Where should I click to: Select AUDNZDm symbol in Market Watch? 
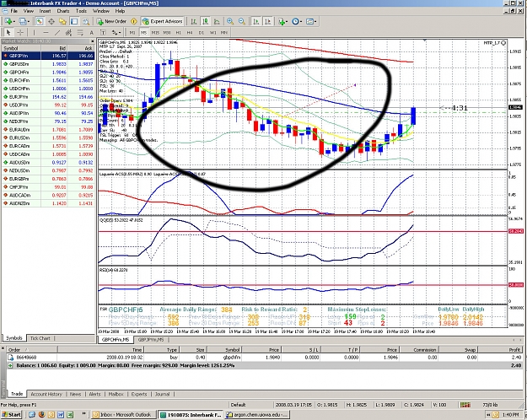coord(48,203)
